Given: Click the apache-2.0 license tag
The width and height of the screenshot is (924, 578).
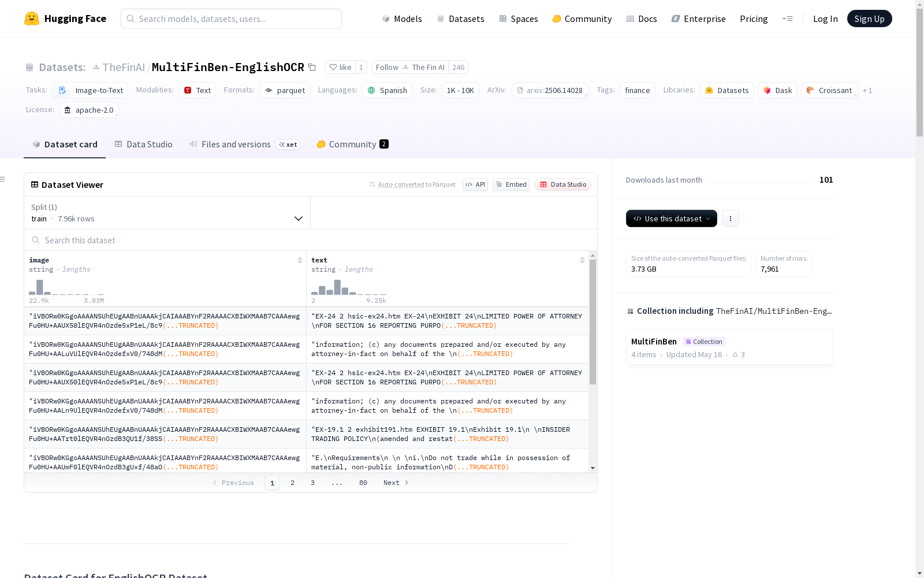Looking at the screenshot, I should [x=89, y=110].
